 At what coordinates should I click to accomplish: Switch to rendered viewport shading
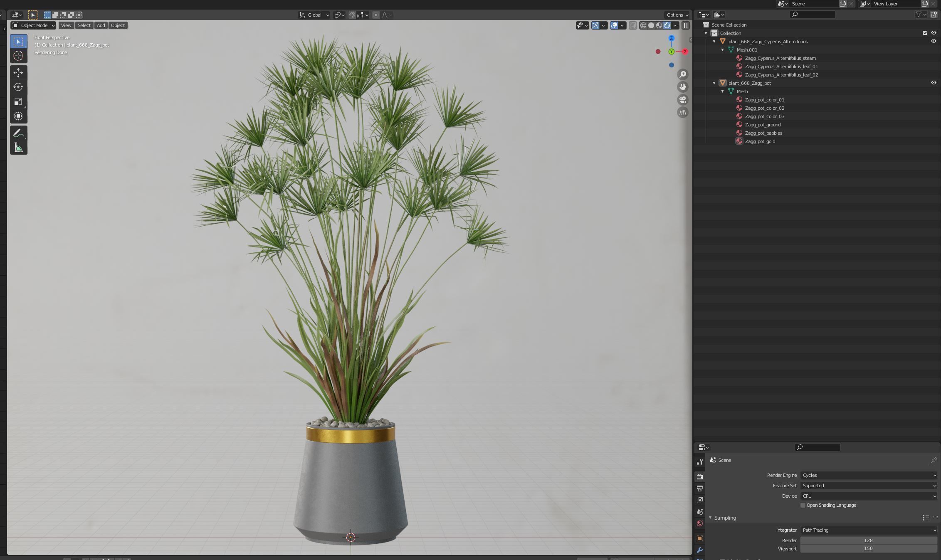[667, 25]
